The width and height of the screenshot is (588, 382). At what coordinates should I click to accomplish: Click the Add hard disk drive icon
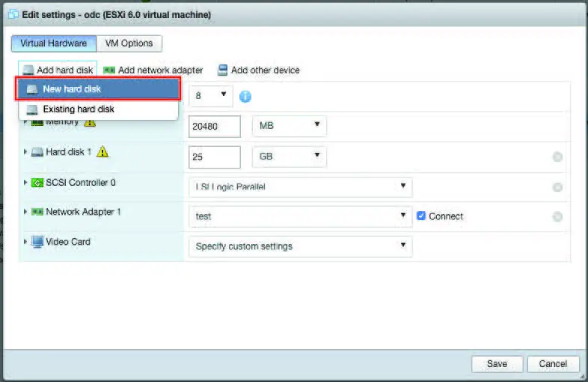[28, 70]
